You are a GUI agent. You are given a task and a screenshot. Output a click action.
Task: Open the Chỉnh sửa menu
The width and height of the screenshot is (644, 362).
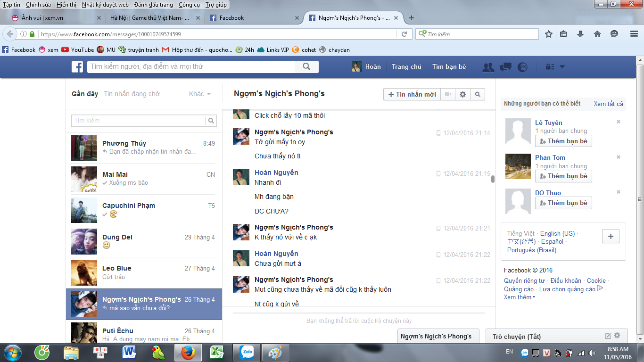(38, 5)
